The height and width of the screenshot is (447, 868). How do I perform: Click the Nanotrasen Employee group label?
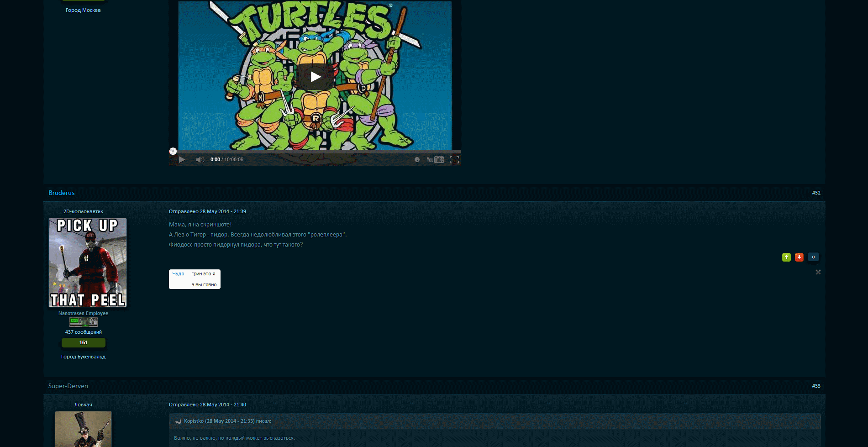83,313
